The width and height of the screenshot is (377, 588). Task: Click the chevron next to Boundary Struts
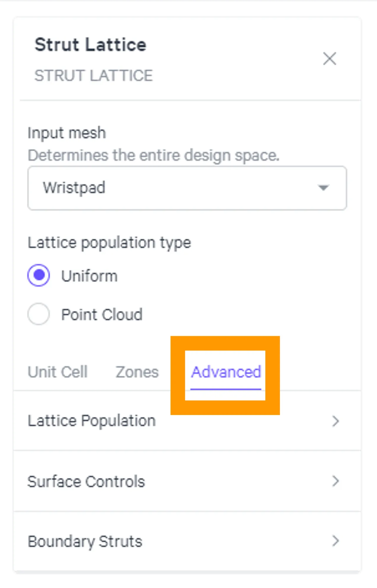[335, 541]
